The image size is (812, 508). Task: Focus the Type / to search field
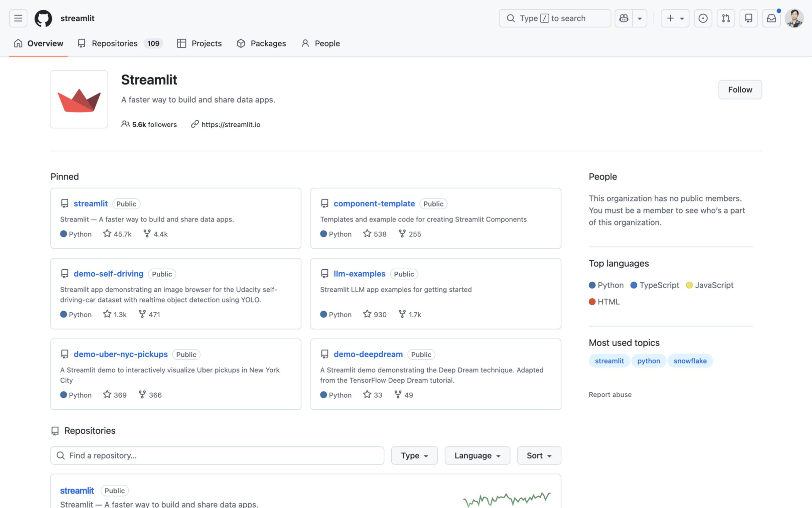tap(555, 18)
